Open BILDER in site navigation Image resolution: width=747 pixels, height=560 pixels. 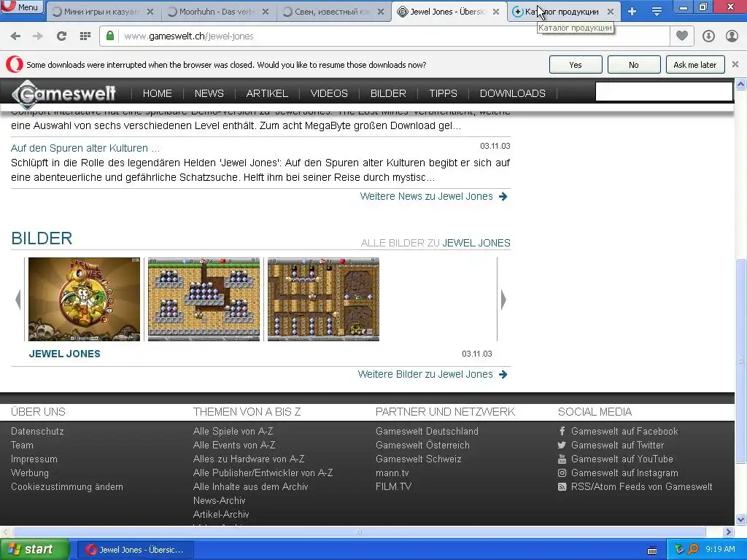[388, 93]
